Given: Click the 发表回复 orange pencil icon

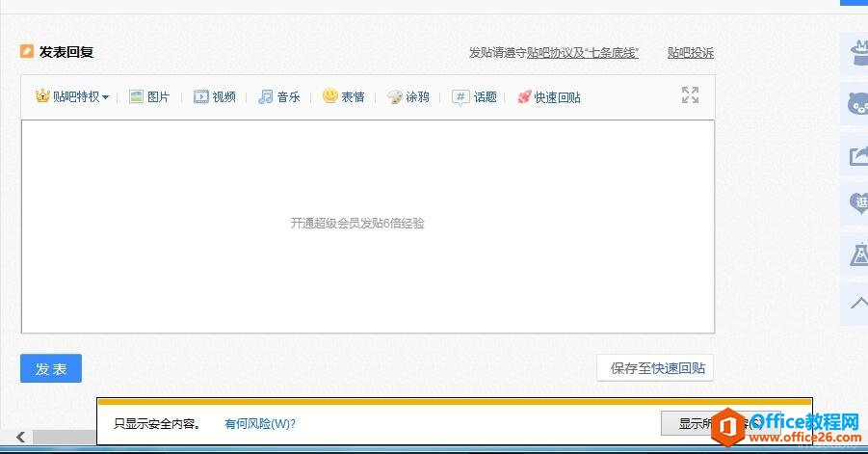Looking at the screenshot, I should [27, 51].
